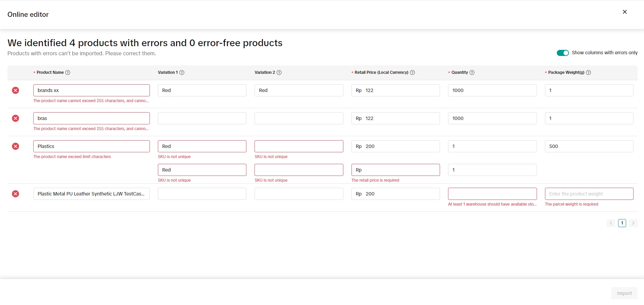This screenshot has height=305, width=644.
Task: Click the empty retail price field with error
Action: click(x=399, y=170)
